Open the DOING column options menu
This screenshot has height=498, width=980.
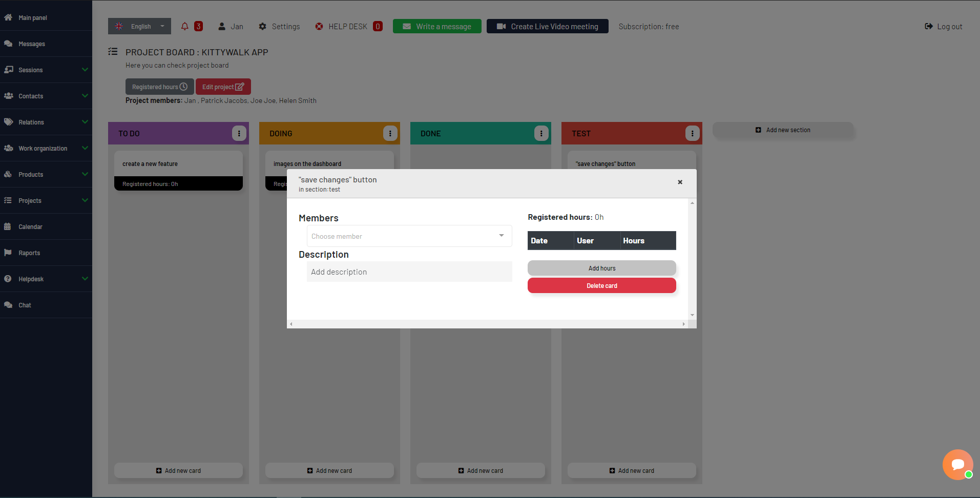click(390, 133)
